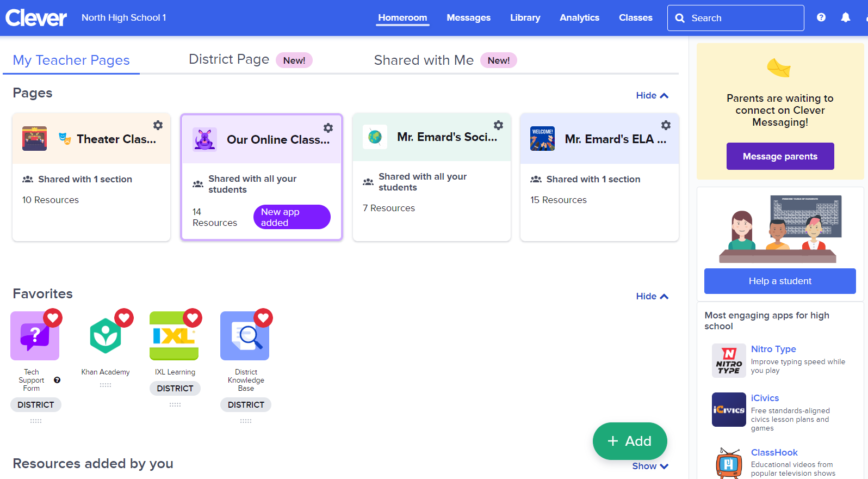This screenshot has width=868, height=479.
Task: Open settings gear on Our Online Class card
Action: point(328,128)
